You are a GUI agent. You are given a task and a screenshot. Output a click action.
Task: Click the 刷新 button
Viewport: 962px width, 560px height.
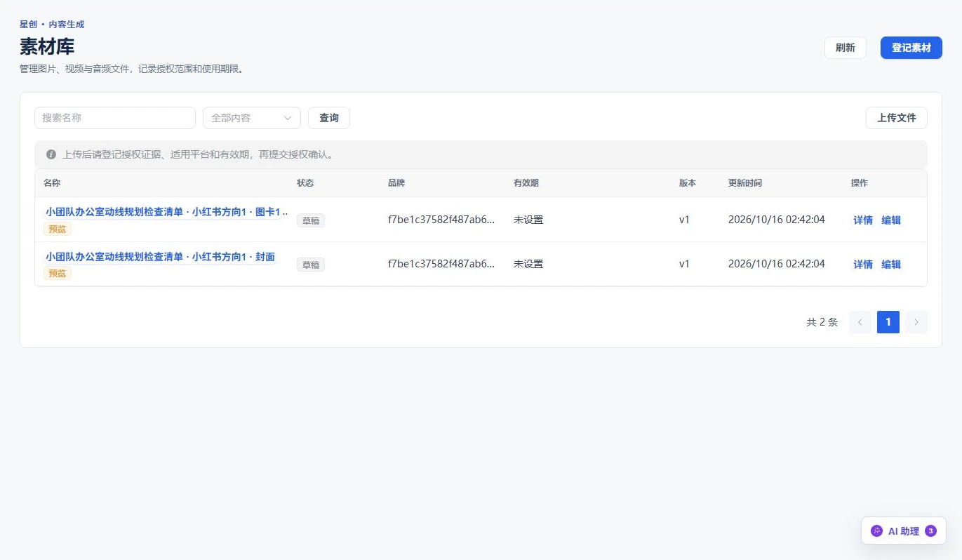click(x=846, y=48)
